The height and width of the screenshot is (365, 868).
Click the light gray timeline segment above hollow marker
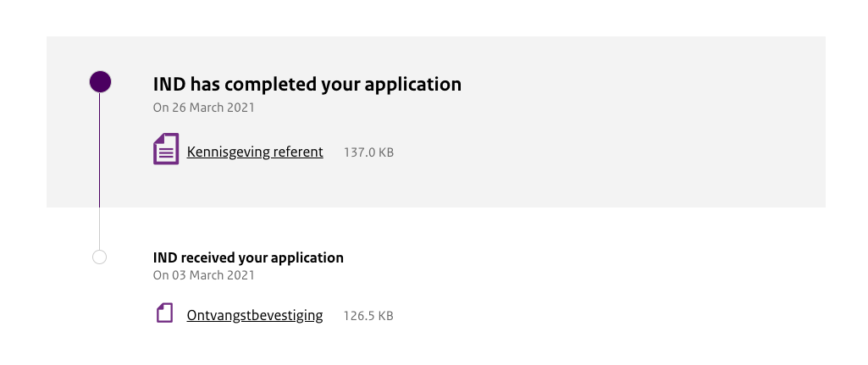coord(99,229)
